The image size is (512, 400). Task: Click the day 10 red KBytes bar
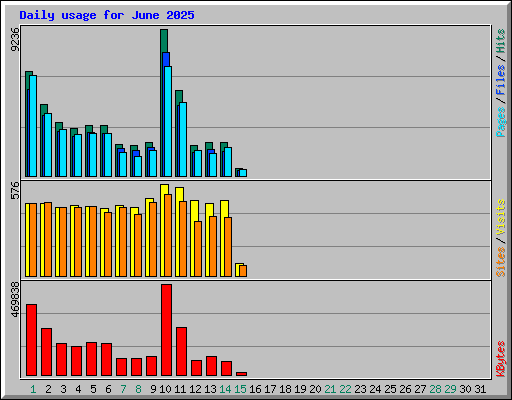click(x=166, y=330)
